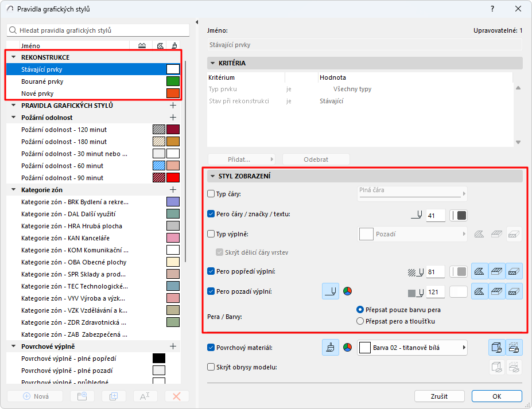Uncheck Pero čáry / značky / textu

[211, 214]
